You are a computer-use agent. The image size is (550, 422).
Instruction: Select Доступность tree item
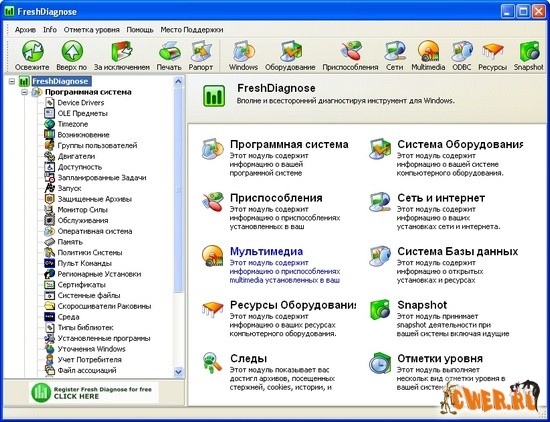[x=80, y=167]
